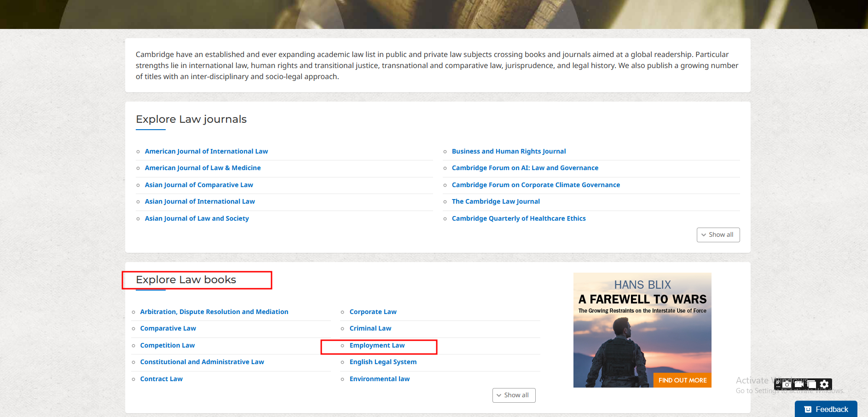Image resolution: width=868 pixels, height=417 pixels.
Task: Open American Journal of International Law
Action: tap(206, 151)
